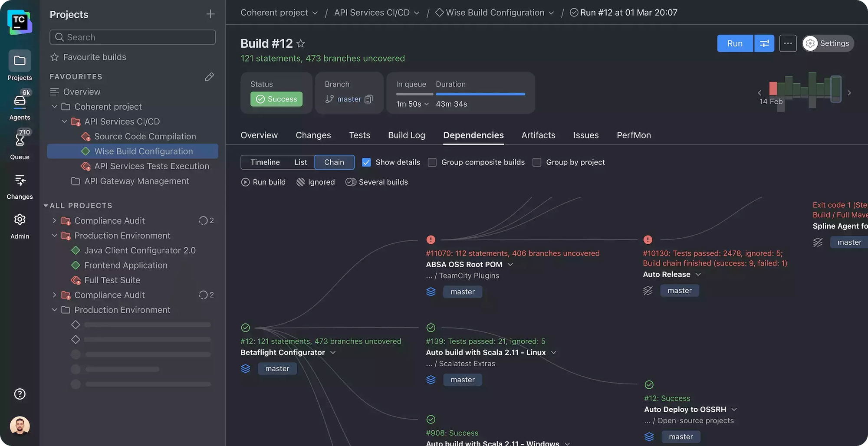Enable Group composite builds checkbox
This screenshot has height=446, width=868.
[x=432, y=162]
